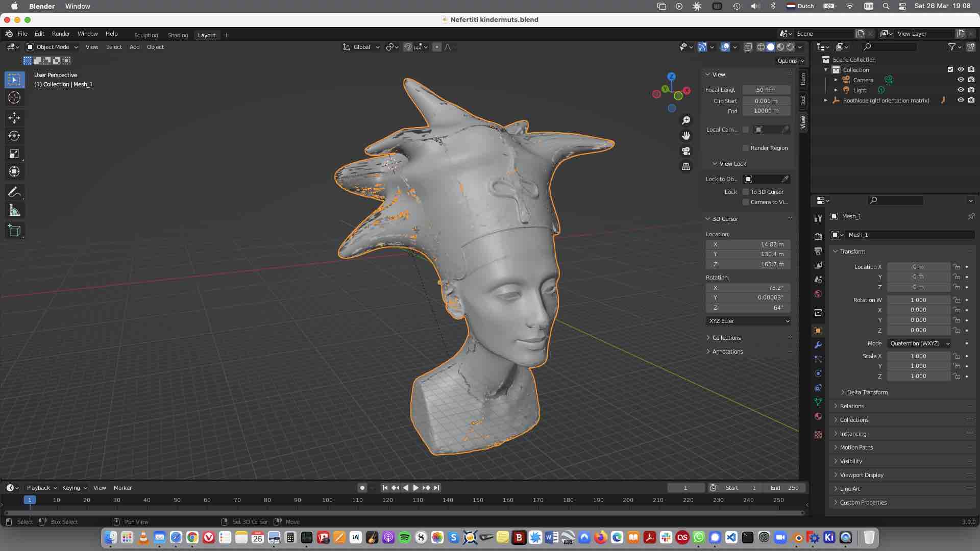Select the Select Box tool
Screen dimensions: 980x551
14,80
